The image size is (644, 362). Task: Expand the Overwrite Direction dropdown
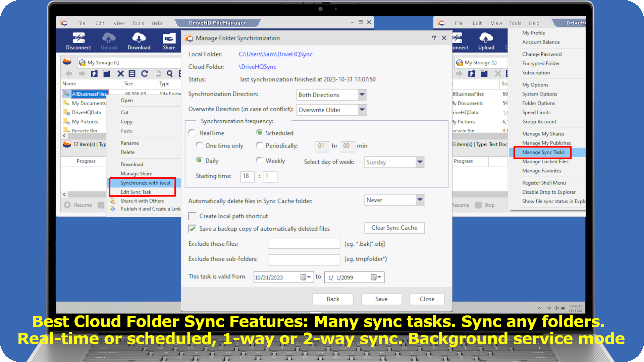362,110
